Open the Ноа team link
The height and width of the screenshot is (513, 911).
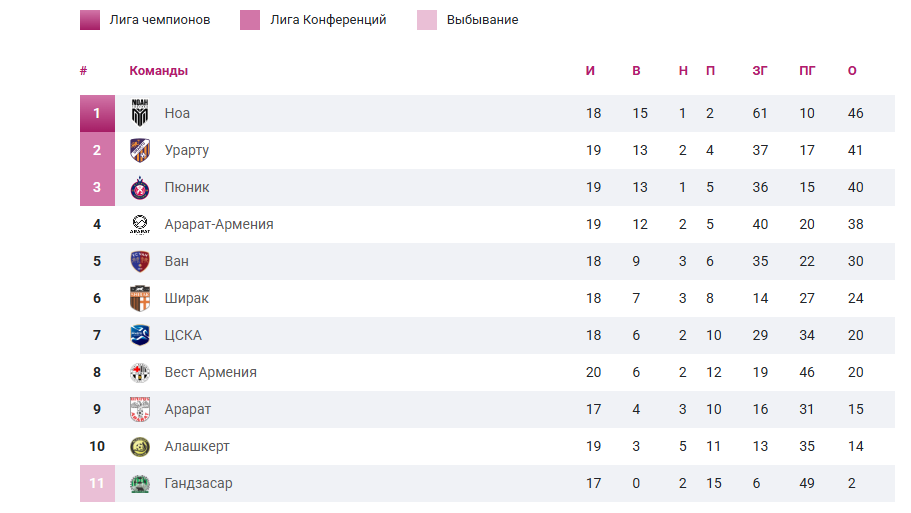[177, 113]
